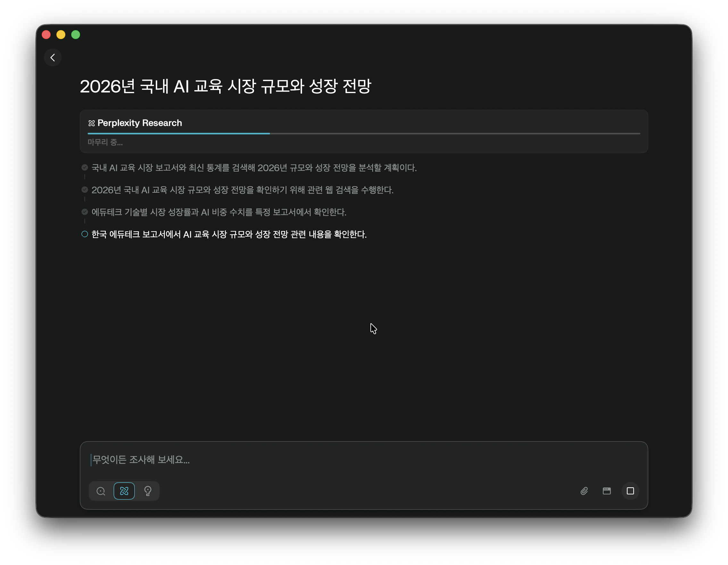This screenshot has width=728, height=565.
Task: Click the research progress bar
Action: (363, 134)
